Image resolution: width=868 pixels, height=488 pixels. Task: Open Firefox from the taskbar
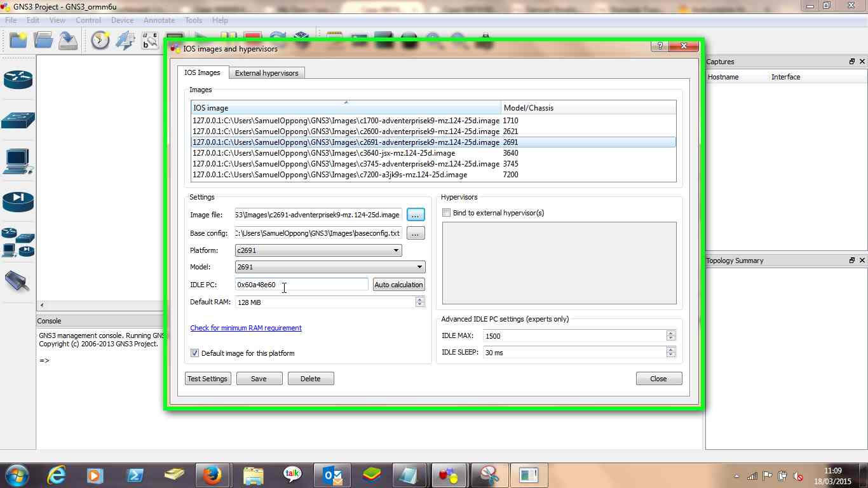[212, 475]
